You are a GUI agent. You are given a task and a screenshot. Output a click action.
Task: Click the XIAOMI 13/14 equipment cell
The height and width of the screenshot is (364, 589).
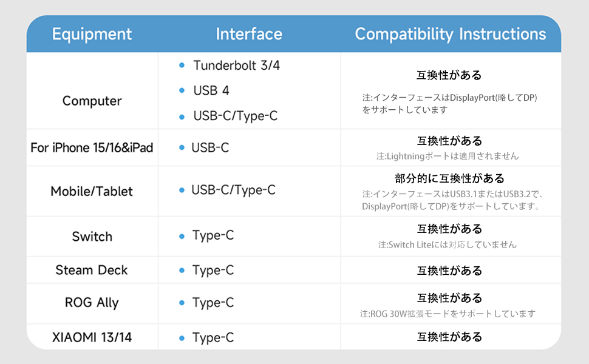click(x=92, y=337)
